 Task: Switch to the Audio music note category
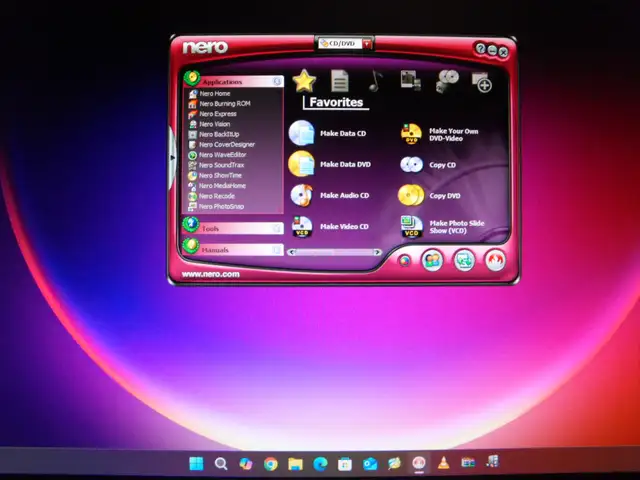(x=376, y=80)
